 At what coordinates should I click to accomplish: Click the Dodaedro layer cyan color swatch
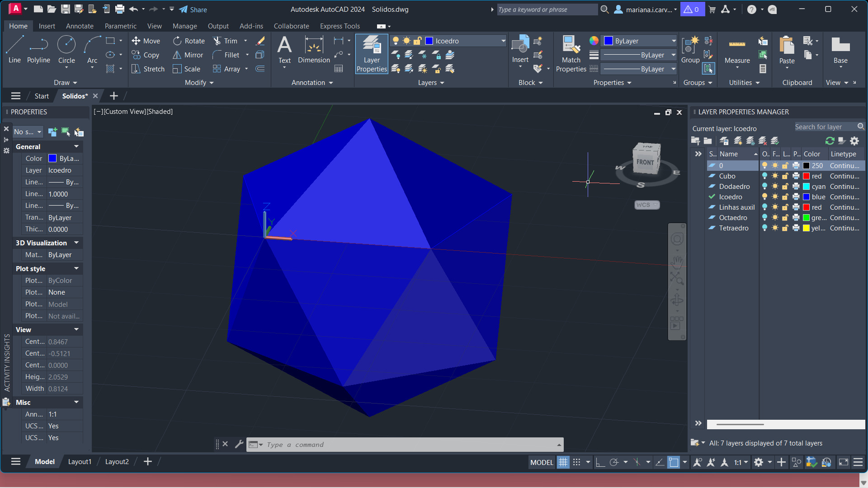pos(806,187)
